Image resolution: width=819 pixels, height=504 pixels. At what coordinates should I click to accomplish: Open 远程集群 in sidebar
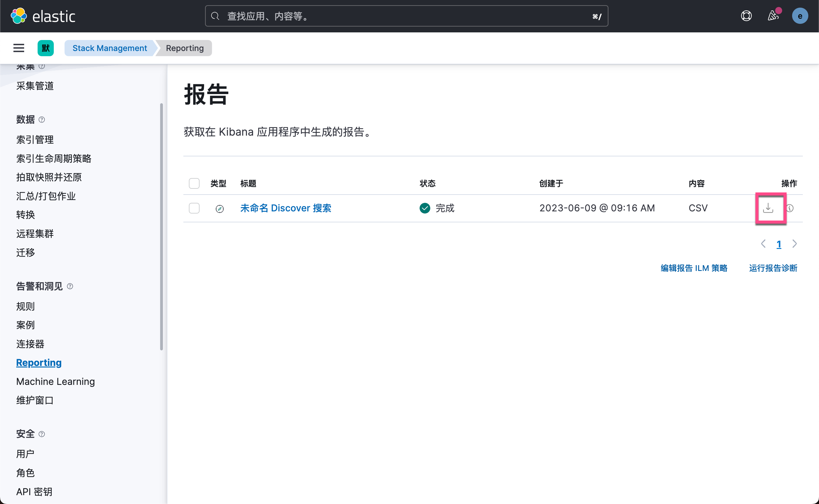[35, 234]
